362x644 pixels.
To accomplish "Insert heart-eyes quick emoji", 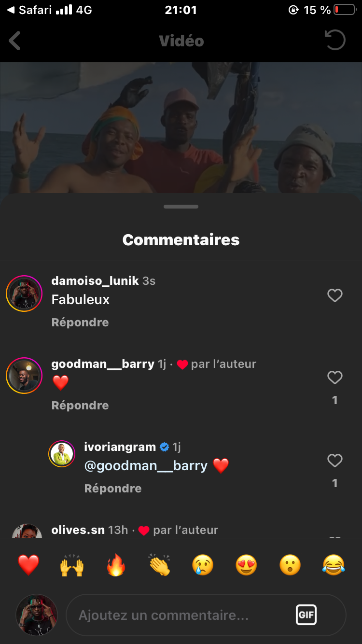I will click(x=246, y=564).
